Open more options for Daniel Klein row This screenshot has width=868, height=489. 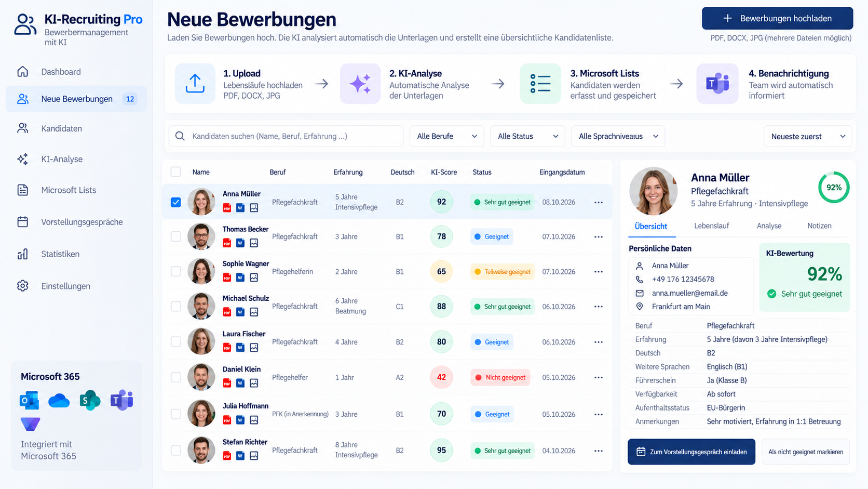[x=599, y=377]
